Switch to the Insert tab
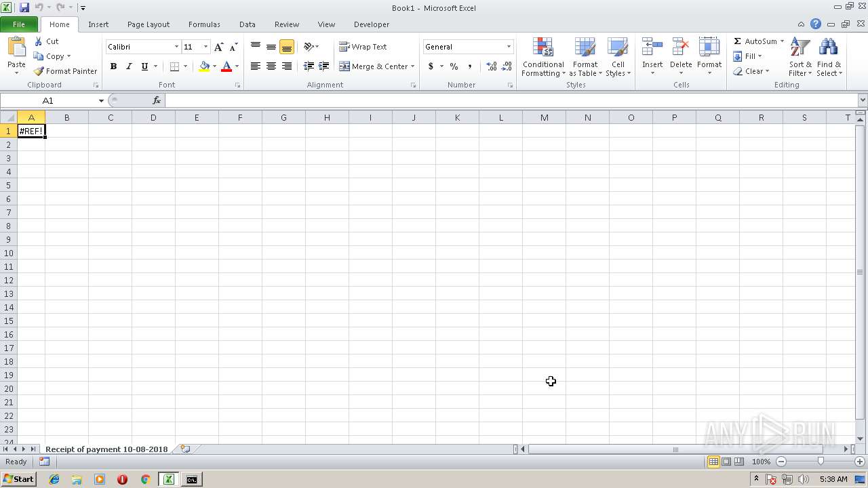 tap(98, 24)
